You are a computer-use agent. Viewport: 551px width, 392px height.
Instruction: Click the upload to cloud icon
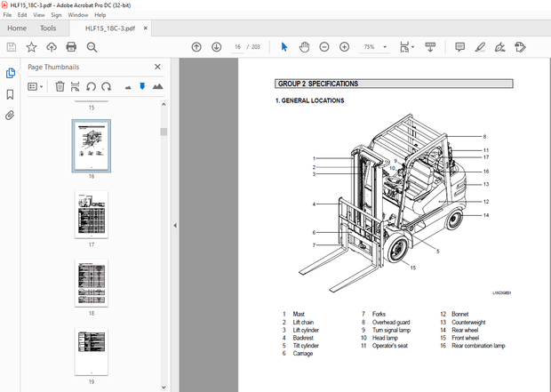pos(52,47)
